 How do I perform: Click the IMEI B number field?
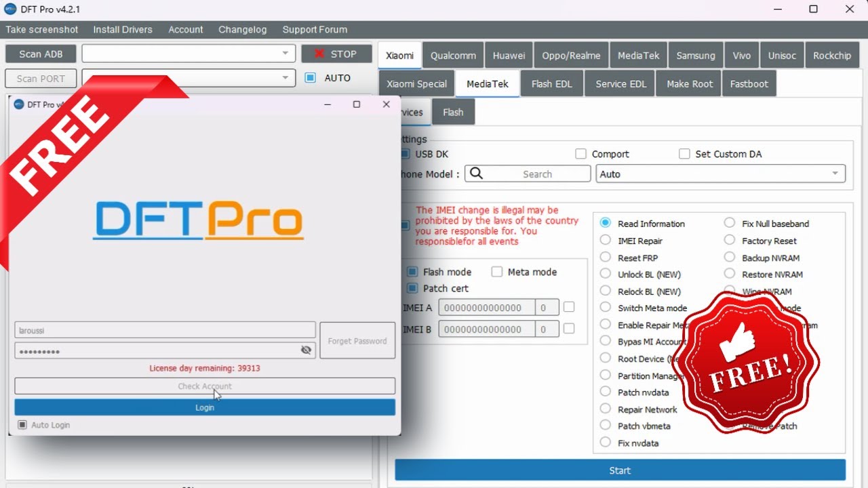point(487,329)
